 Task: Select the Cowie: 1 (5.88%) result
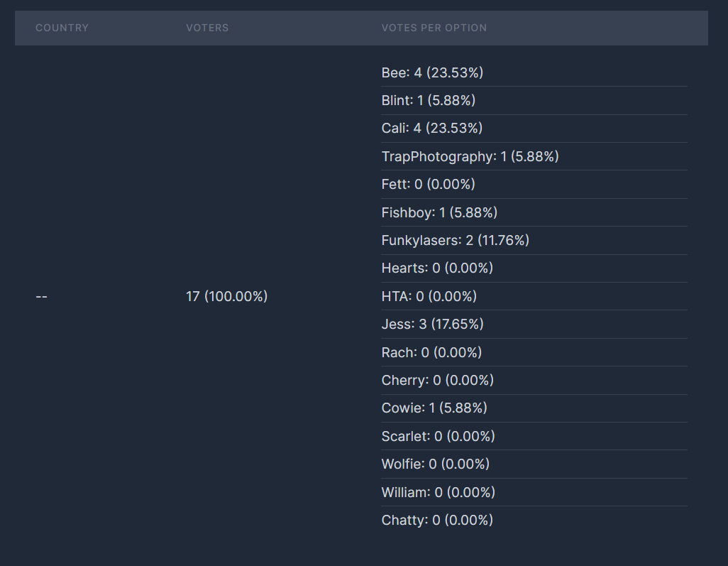click(434, 408)
